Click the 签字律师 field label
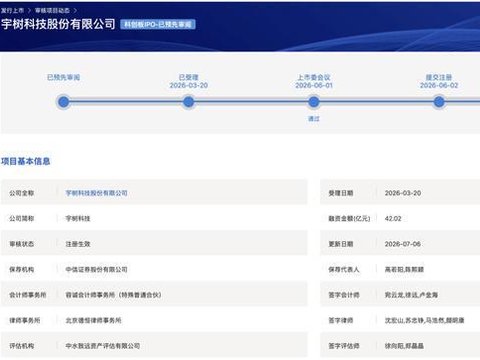480x360 pixels. point(341,320)
